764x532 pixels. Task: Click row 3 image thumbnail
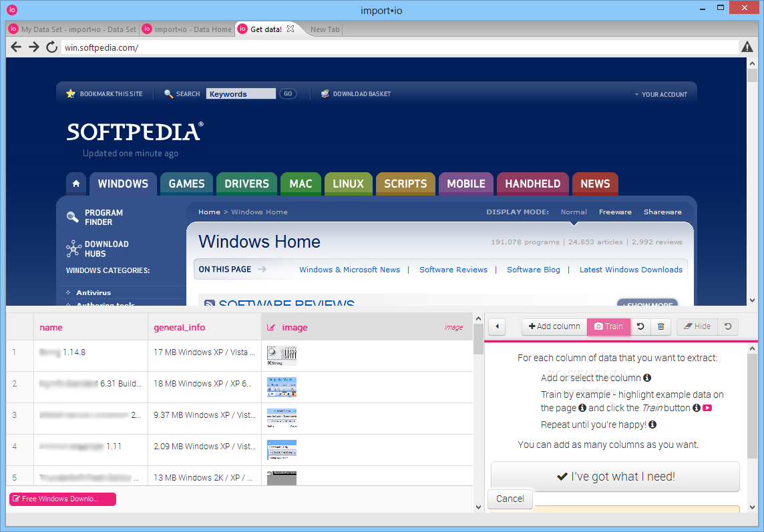coord(282,419)
